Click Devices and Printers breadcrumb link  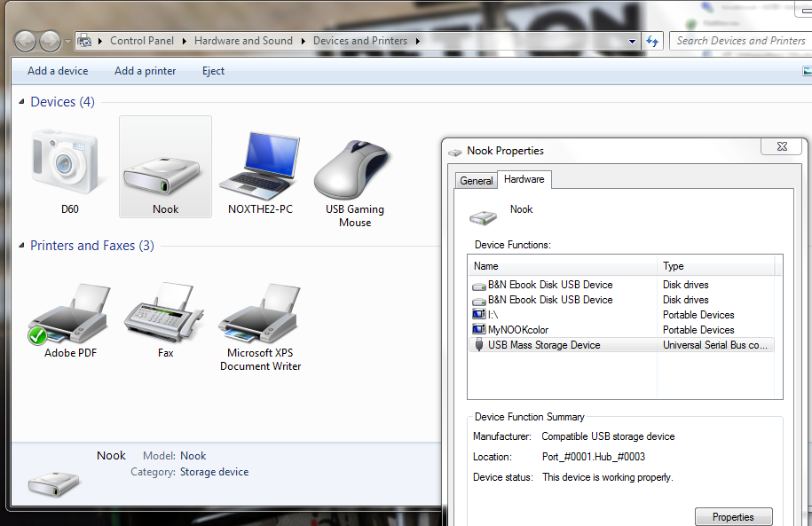360,41
